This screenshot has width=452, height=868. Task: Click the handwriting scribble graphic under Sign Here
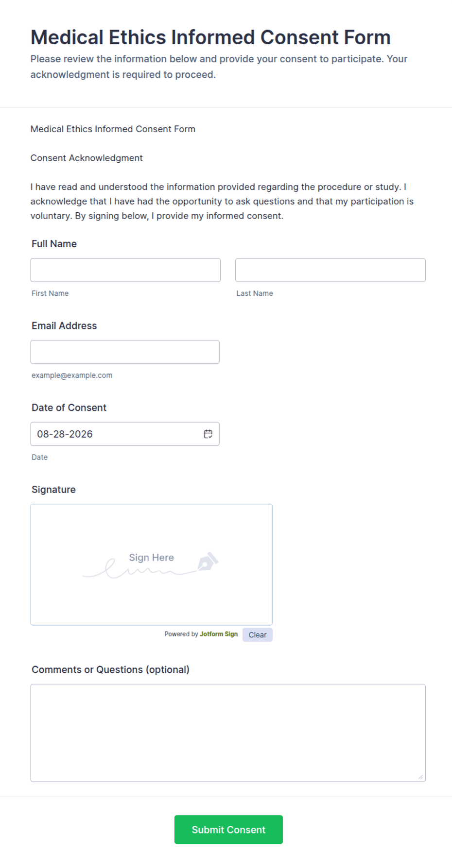[140, 568]
